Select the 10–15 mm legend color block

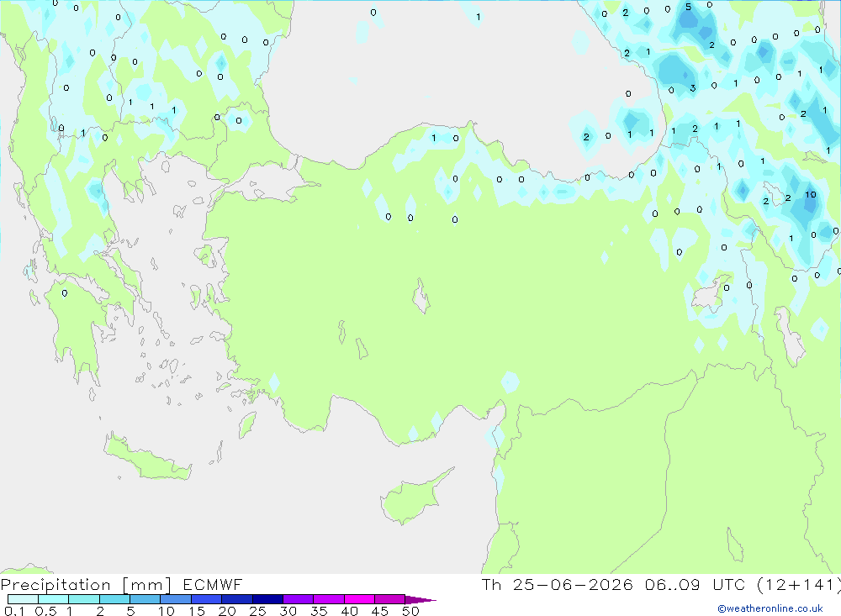176,599
